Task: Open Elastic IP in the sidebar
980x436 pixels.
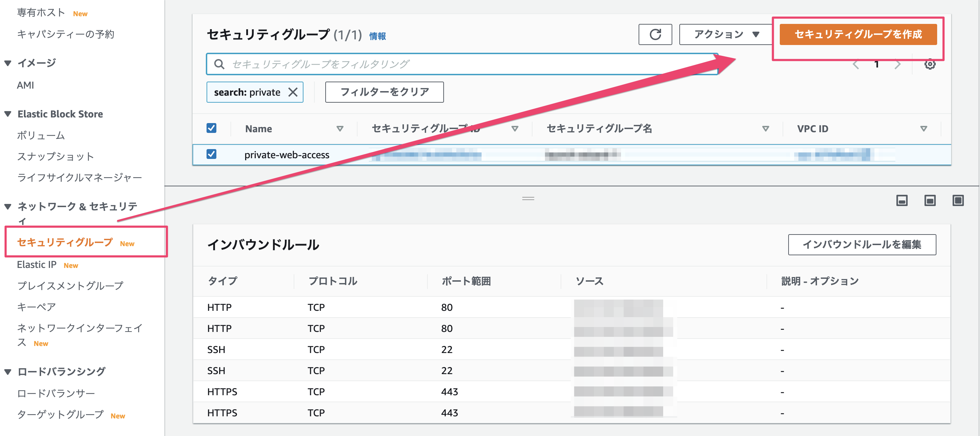Action: point(37,265)
